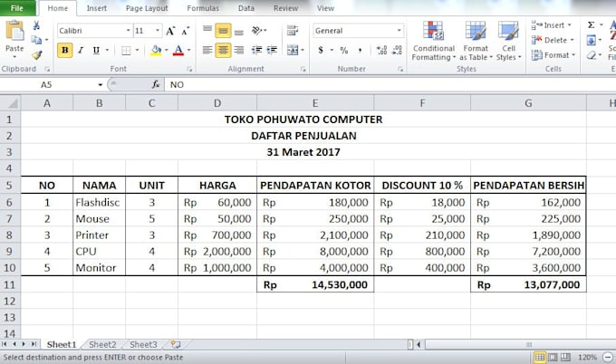The width and height of the screenshot is (616, 364).
Task: Switch to the Insert ribbon tab
Action: [97, 8]
